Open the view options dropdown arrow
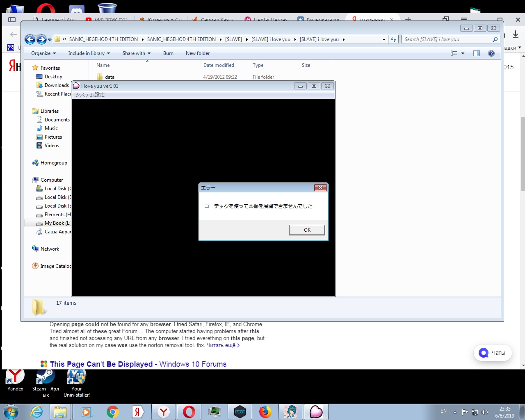 463,53
